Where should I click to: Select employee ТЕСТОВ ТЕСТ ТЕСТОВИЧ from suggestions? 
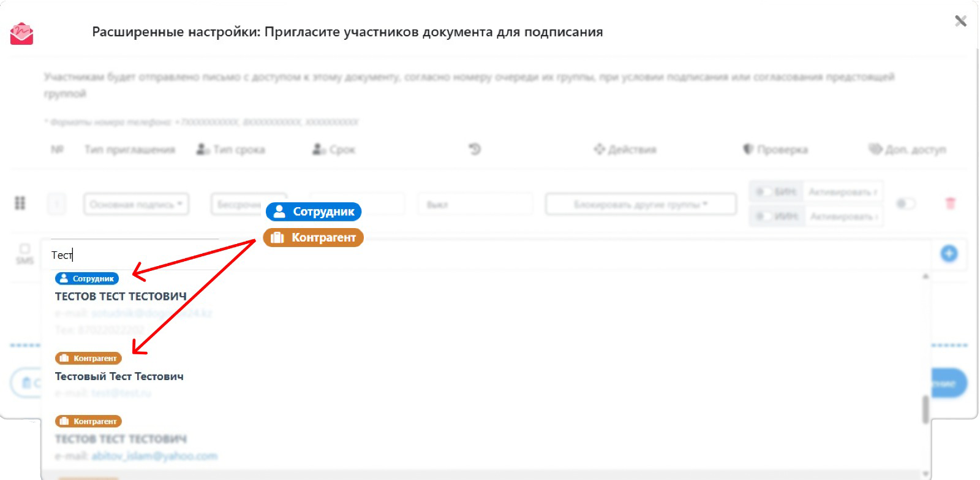click(121, 297)
